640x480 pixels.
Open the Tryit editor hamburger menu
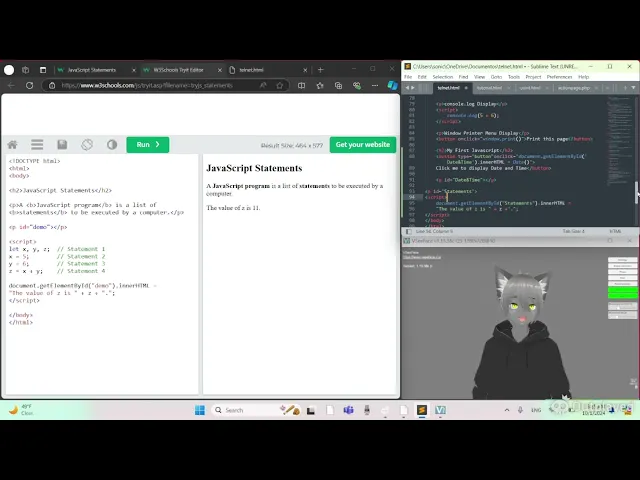[37, 144]
